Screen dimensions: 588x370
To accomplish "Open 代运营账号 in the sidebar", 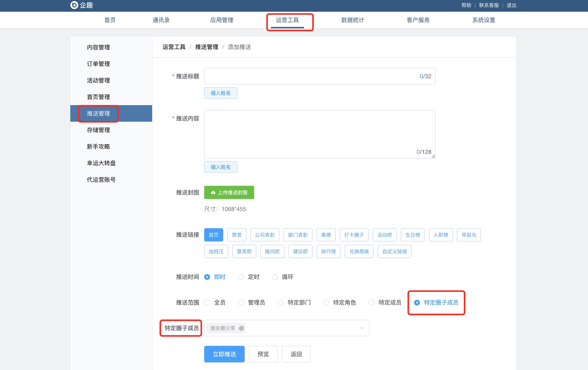I will click(111, 180).
